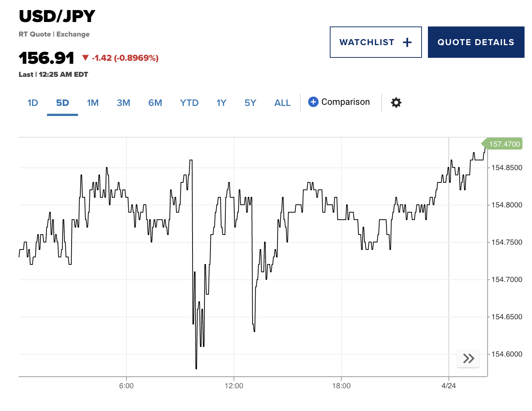Switch chart to 1M range

pos(93,103)
